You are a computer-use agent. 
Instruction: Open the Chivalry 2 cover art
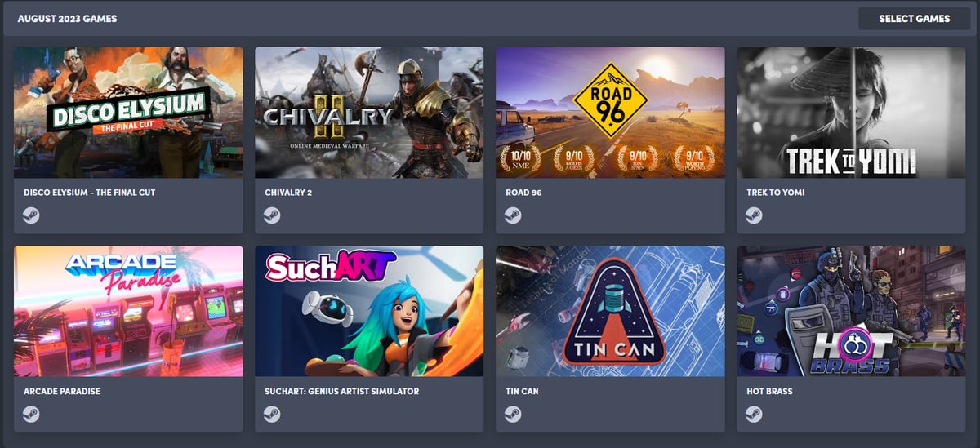[369, 113]
